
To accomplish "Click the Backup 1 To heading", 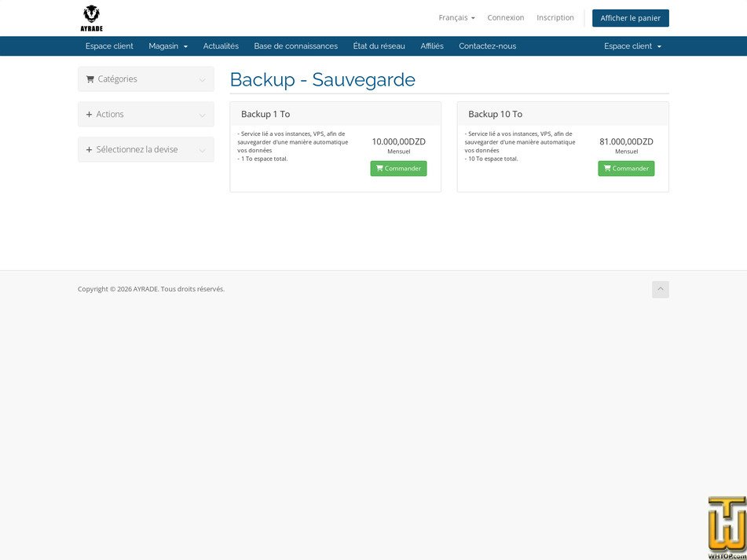I will [x=265, y=115].
